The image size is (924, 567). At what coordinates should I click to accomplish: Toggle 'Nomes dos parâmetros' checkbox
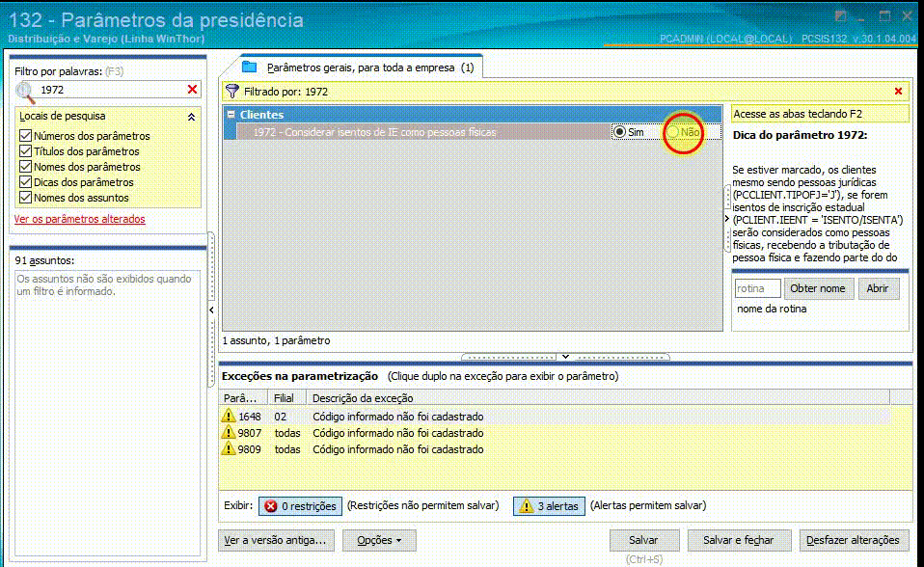(25, 166)
